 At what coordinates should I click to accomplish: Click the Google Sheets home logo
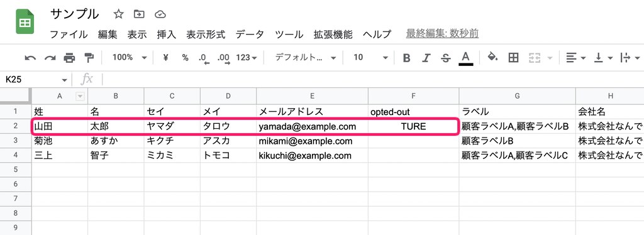pos(25,21)
